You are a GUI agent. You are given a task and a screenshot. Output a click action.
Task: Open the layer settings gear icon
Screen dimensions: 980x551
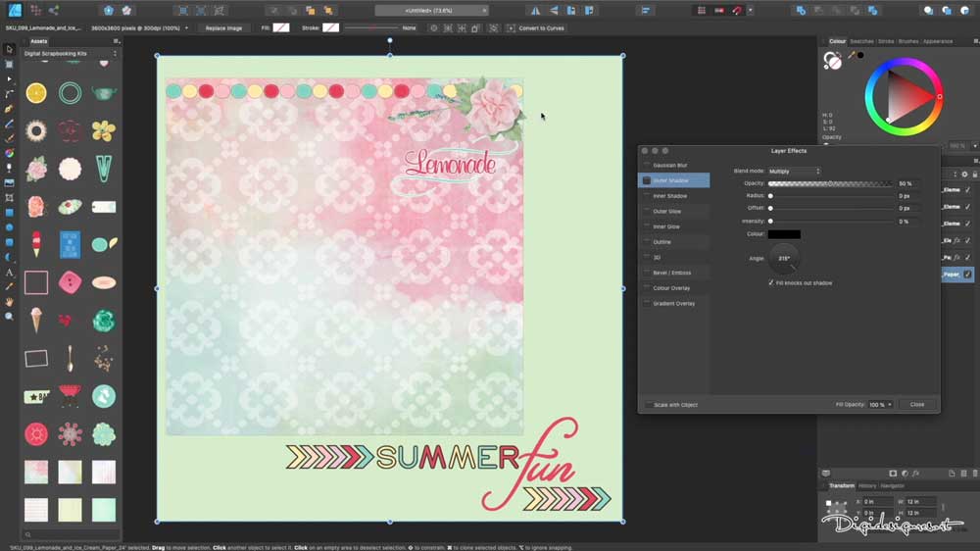pos(964,175)
